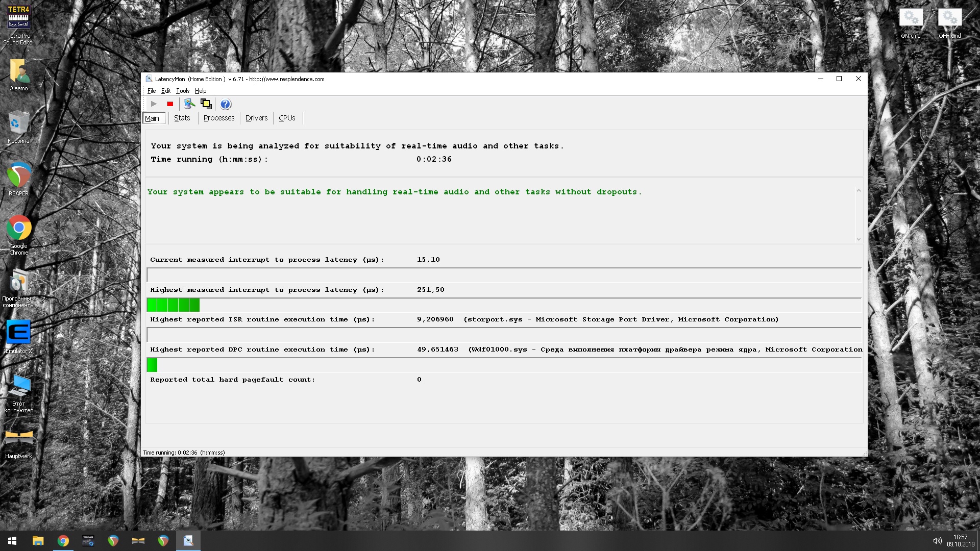Open the Tools menu

182,91
